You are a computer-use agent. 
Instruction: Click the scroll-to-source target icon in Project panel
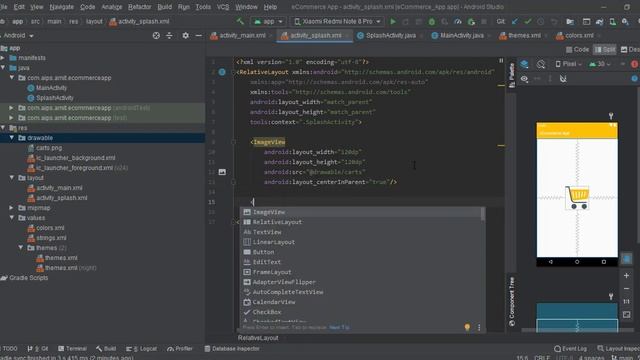pyautogui.click(x=156, y=36)
